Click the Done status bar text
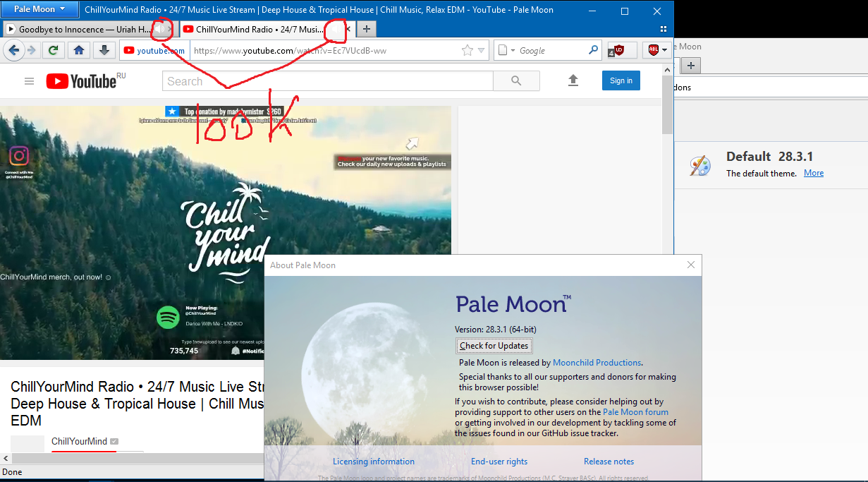 click(13, 472)
